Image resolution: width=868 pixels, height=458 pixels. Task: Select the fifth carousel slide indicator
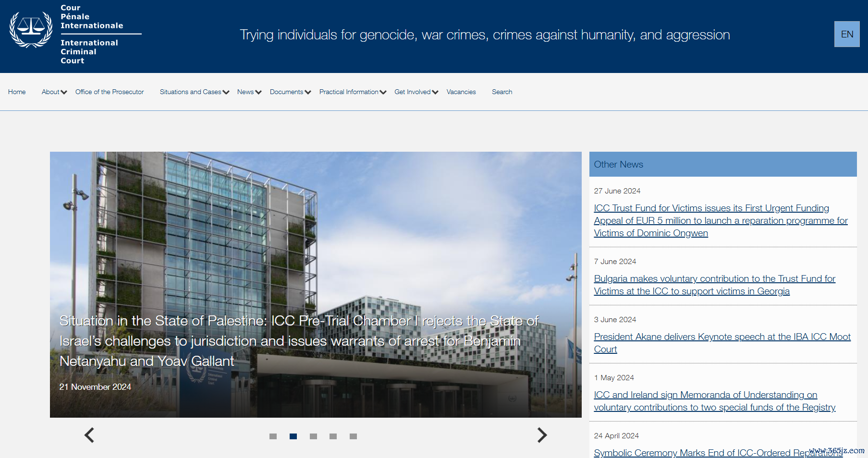pos(353,436)
